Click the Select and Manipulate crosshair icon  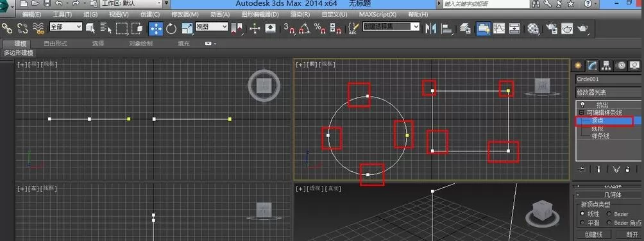(255, 28)
